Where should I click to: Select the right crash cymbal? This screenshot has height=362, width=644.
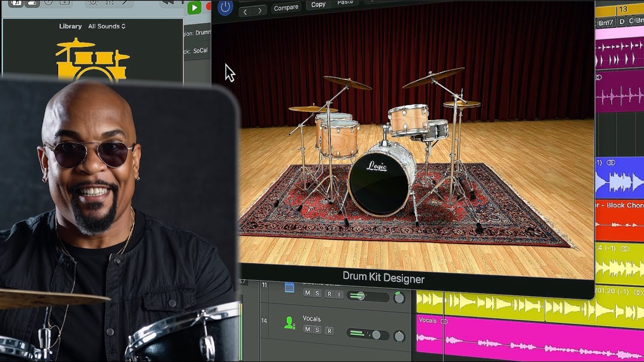[x=433, y=77]
